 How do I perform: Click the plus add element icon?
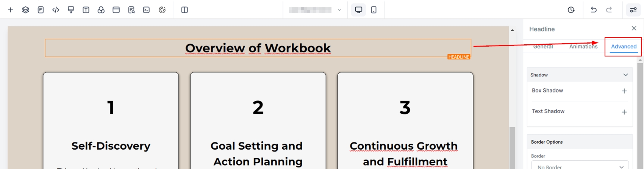(11, 10)
